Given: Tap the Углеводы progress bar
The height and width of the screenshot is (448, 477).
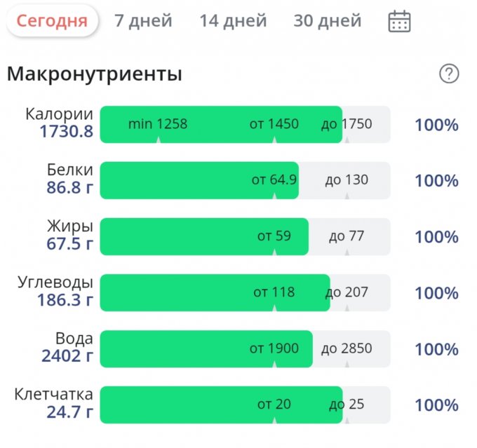Looking at the screenshot, I should [245, 292].
